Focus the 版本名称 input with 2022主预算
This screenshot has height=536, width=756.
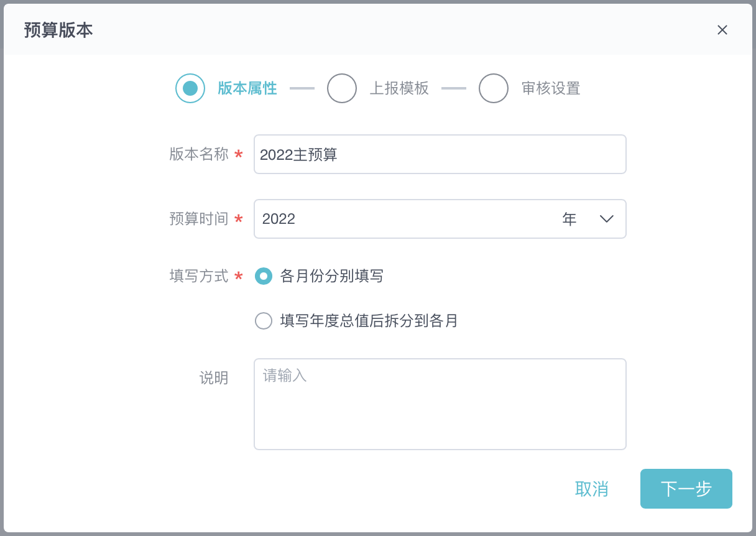440,154
